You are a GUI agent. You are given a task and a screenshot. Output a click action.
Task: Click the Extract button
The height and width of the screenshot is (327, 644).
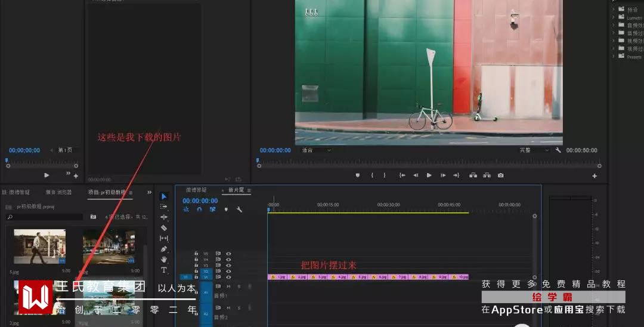tap(487, 175)
